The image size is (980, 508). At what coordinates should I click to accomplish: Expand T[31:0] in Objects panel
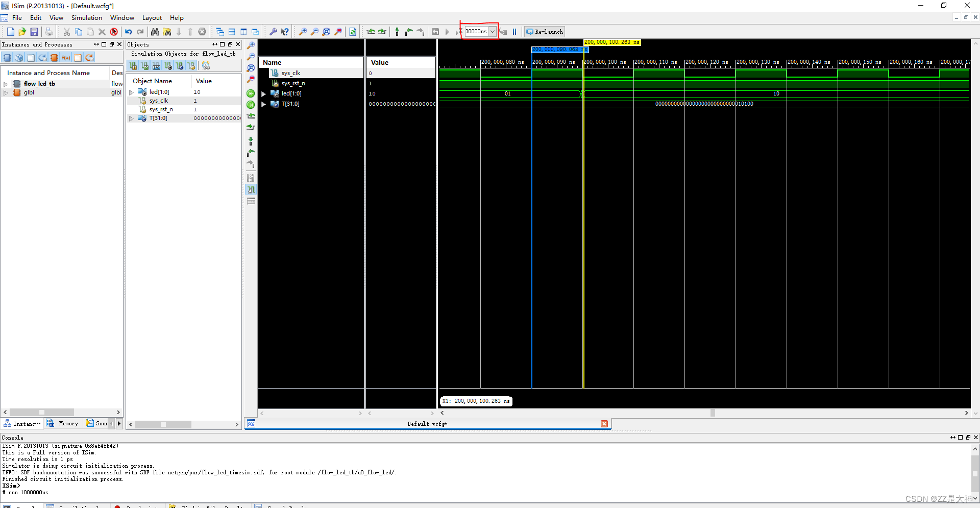tap(131, 118)
